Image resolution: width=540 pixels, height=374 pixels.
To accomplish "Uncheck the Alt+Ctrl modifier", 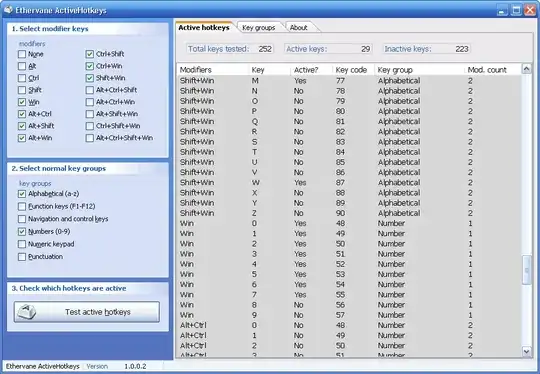I will 22,114.
